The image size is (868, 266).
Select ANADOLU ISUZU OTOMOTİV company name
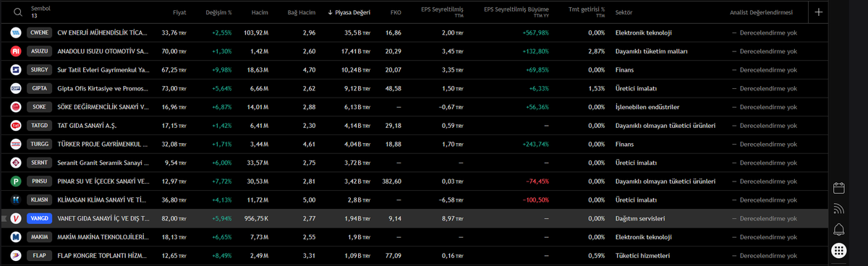coord(103,51)
